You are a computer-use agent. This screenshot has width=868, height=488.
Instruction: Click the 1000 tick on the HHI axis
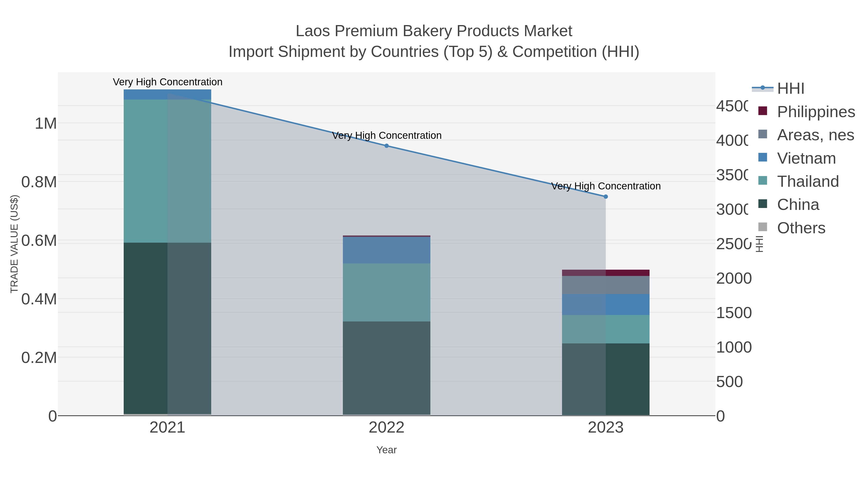[734, 347]
